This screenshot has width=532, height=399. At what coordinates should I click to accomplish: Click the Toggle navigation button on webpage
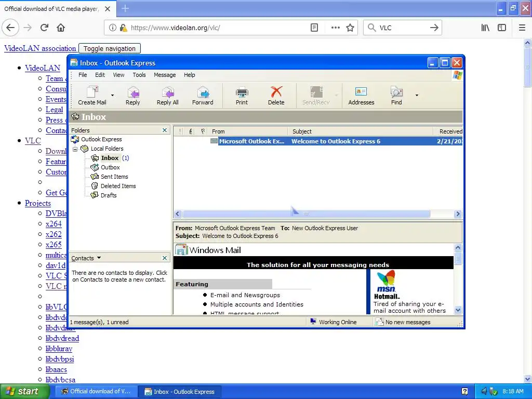click(109, 48)
